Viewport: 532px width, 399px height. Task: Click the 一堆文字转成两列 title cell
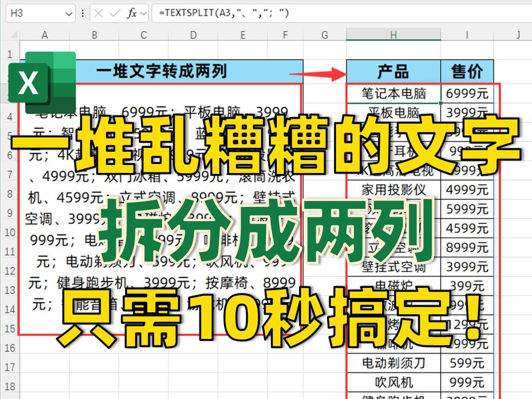pos(162,71)
